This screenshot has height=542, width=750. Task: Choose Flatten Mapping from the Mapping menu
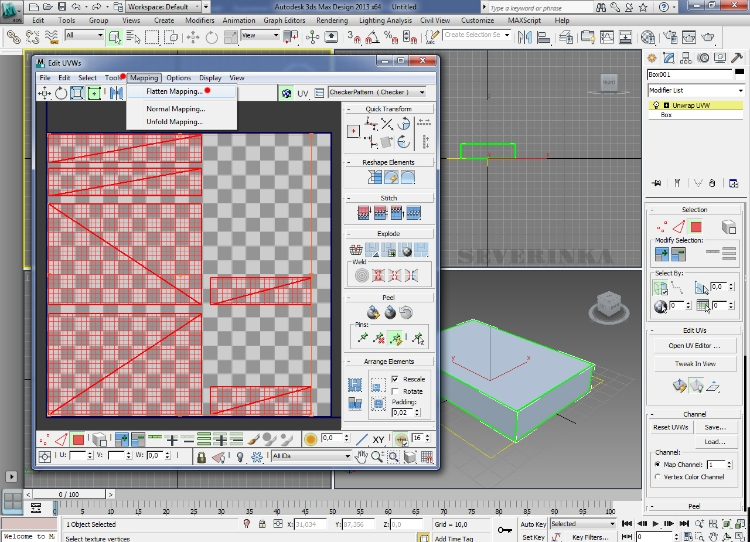(173, 91)
